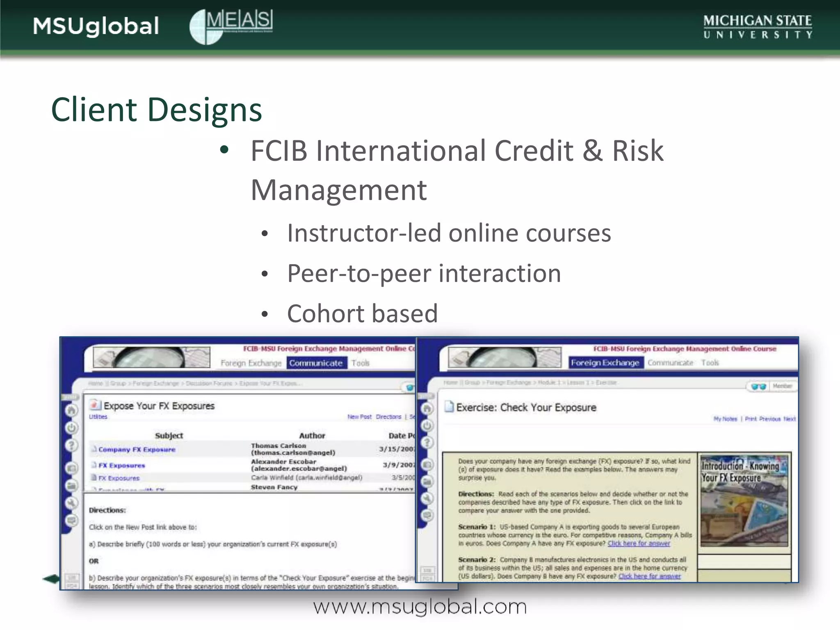The image size is (840, 630).
Task: Click the Author column header
Action: pos(312,436)
